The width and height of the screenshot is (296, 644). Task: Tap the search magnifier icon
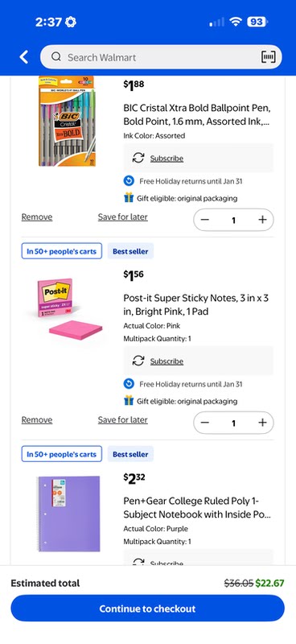pos(56,56)
